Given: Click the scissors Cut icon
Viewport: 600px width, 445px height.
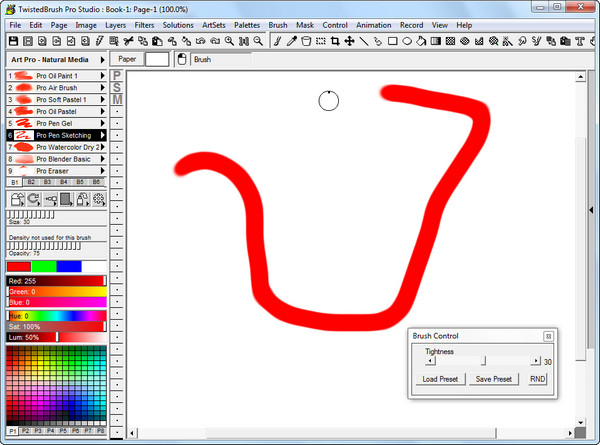Looking at the screenshot, I should (x=129, y=41).
